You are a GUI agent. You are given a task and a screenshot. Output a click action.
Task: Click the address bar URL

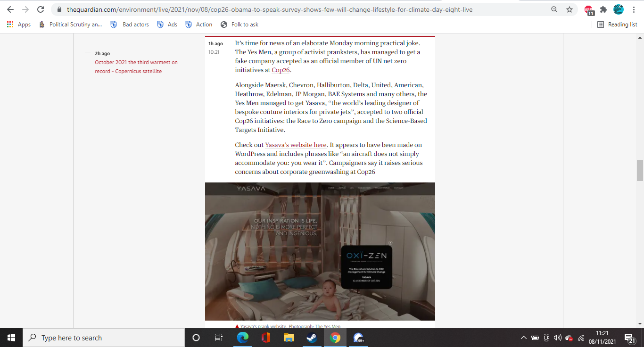[270, 9]
